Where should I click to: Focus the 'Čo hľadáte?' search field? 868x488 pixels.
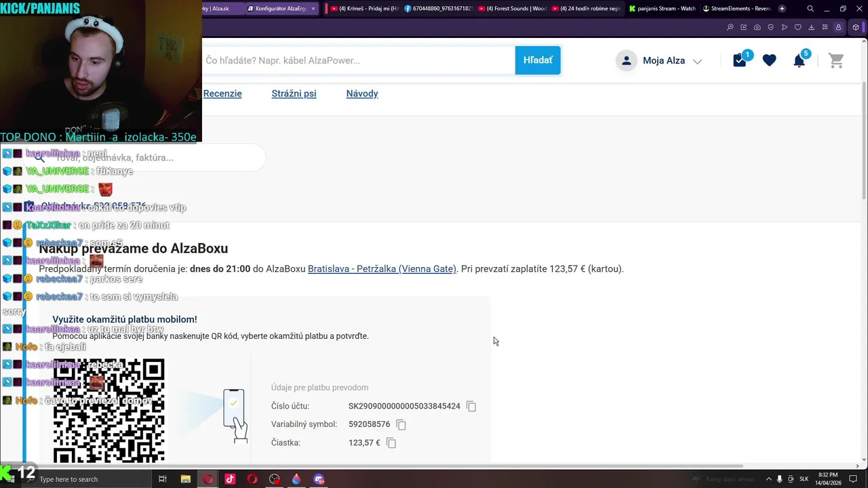point(359,60)
